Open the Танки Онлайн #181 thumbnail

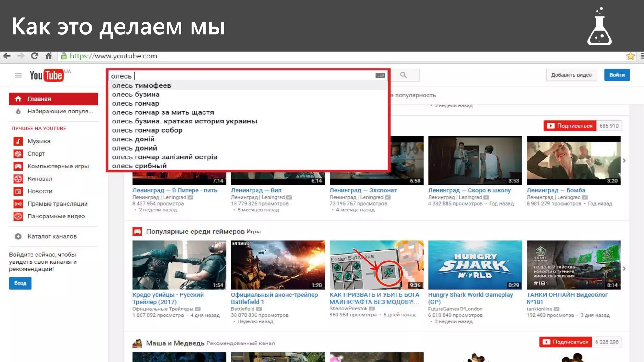click(x=574, y=265)
